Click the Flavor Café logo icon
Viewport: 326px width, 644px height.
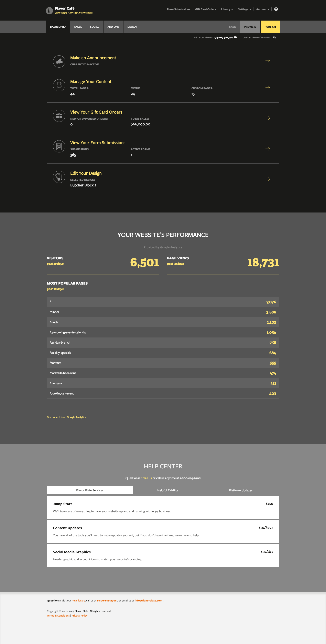pyautogui.click(x=49, y=11)
